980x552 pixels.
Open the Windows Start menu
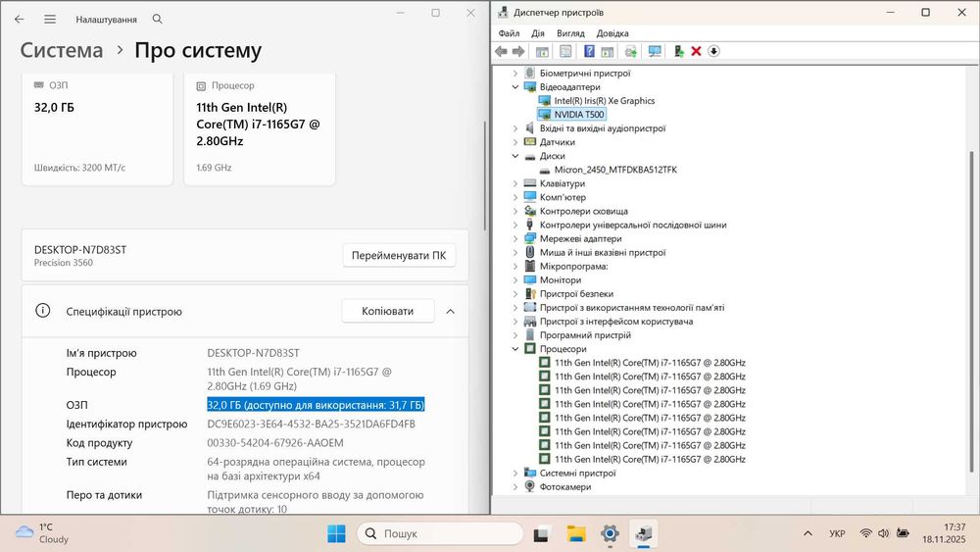click(x=336, y=533)
